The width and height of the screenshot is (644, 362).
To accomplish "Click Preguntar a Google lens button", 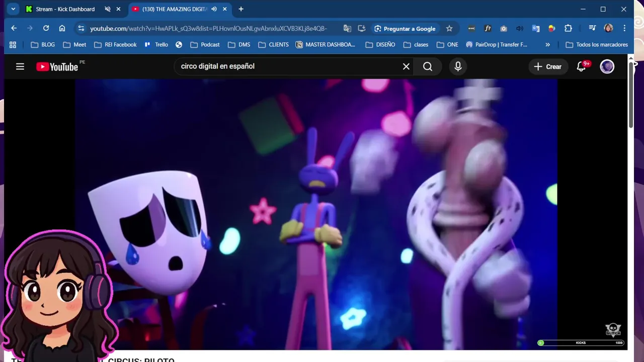I will pos(405,29).
